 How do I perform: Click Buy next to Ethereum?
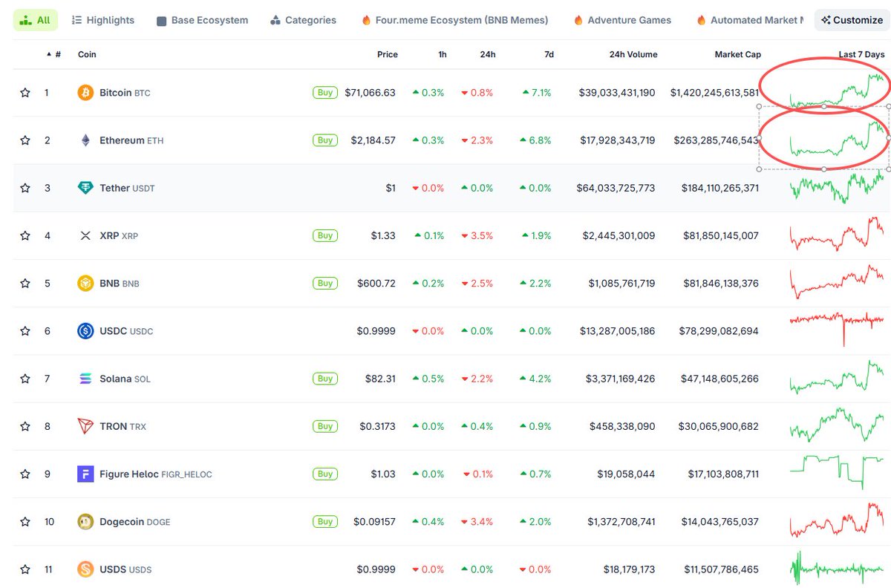point(325,140)
